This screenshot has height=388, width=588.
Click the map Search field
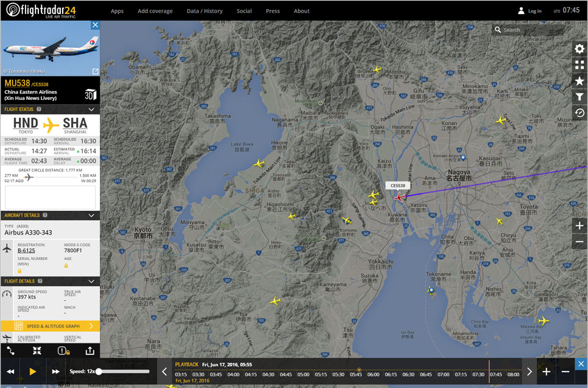coord(528,30)
